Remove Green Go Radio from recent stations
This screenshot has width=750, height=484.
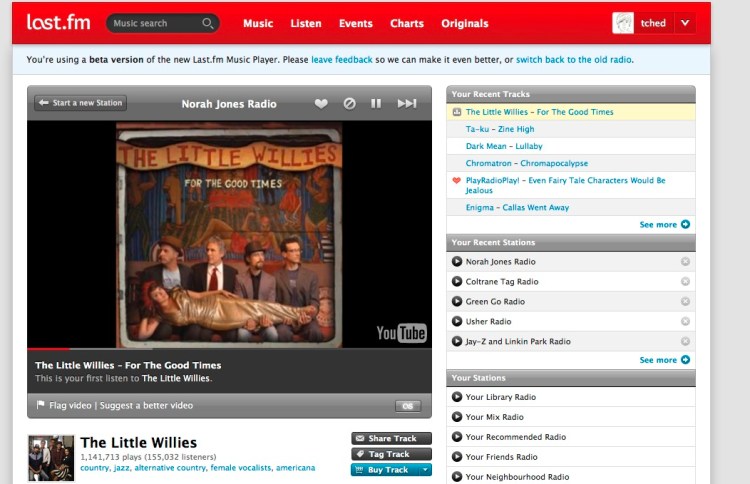[685, 302]
